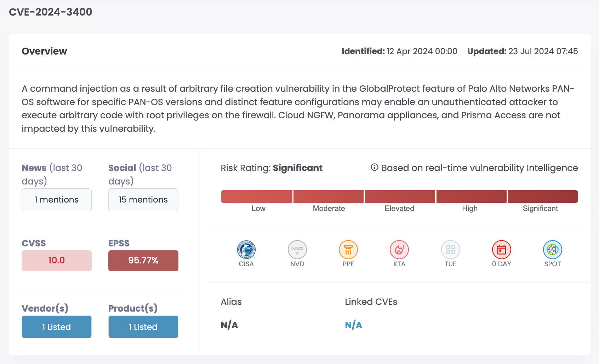Click the info icon beside real-time intelligence
This screenshot has height=364, width=599.
(x=374, y=167)
